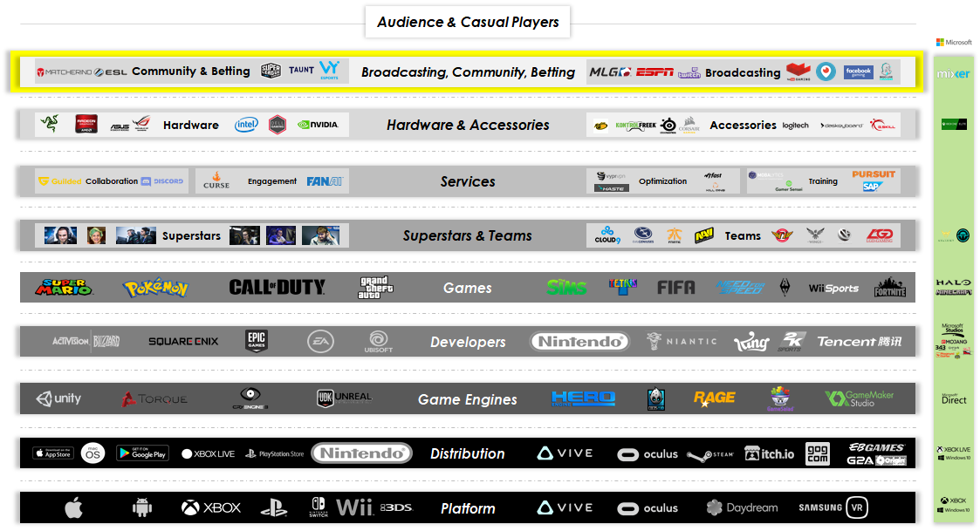Select the Tencent logo

pos(860,342)
